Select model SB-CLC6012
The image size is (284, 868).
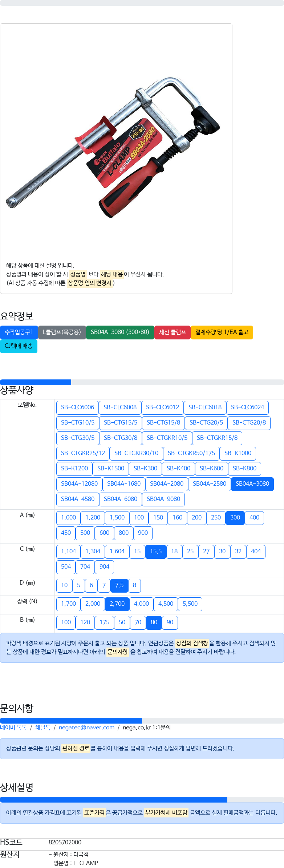click(162, 407)
